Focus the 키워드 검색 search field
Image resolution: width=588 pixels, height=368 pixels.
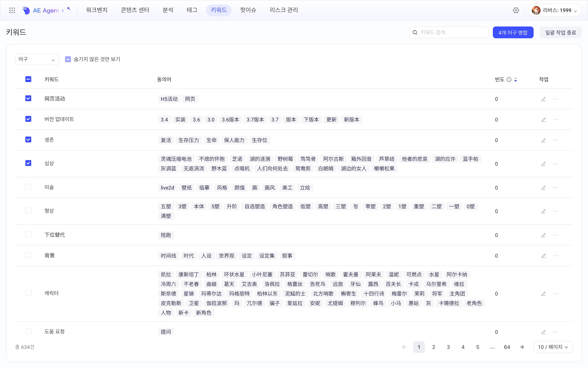coord(449,32)
